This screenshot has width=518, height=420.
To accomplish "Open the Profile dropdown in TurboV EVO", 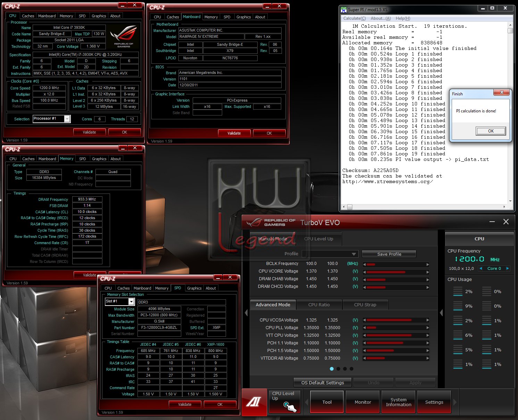I will (x=330, y=254).
